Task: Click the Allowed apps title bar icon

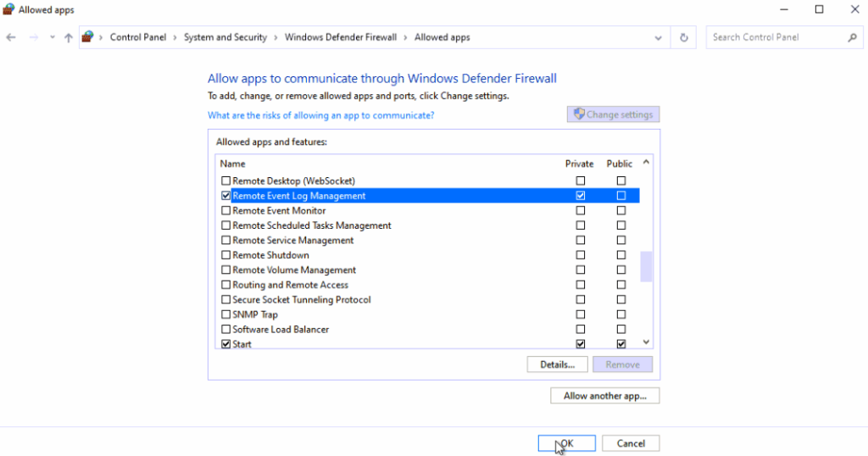Action: point(8,9)
